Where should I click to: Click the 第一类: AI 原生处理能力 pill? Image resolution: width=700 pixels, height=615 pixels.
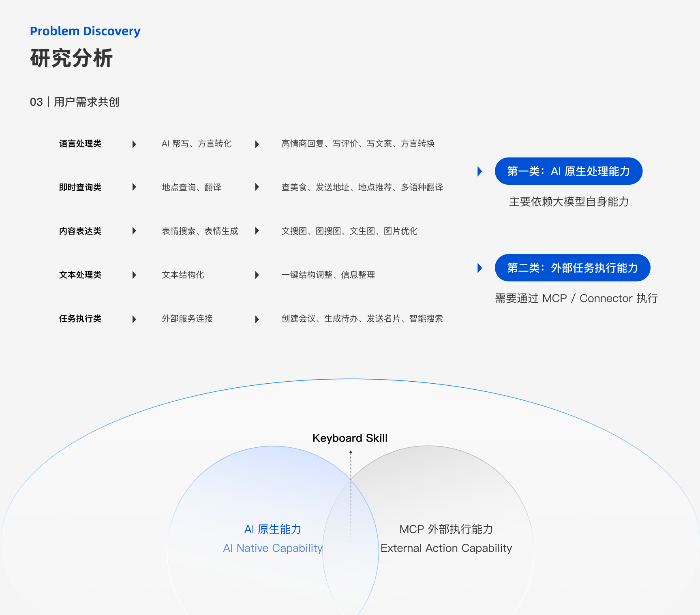tap(568, 171)
